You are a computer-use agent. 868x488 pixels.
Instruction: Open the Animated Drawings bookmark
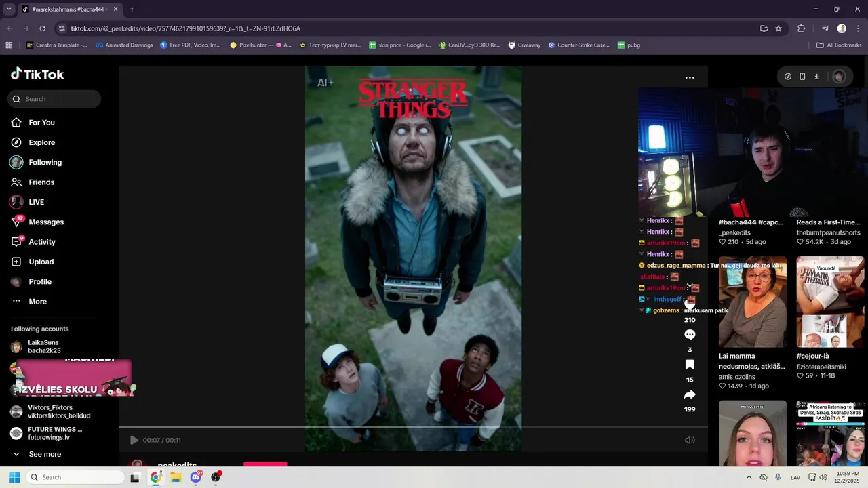coord(124,45)
